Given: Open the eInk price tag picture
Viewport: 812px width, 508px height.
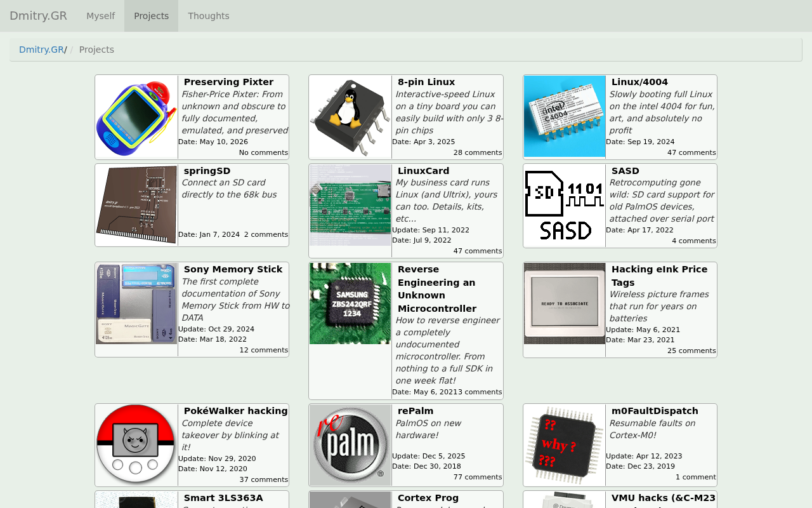Looking at the screenshot, I should 565,304.
